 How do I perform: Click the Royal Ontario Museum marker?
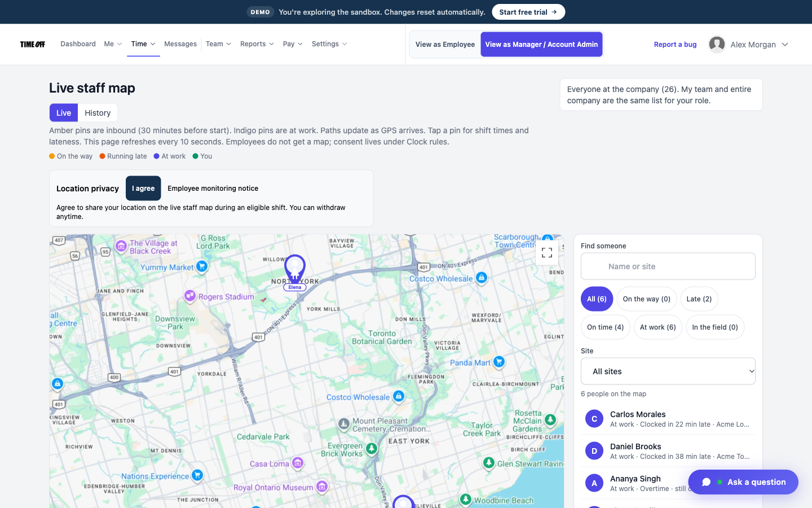[x=322, y=487]
